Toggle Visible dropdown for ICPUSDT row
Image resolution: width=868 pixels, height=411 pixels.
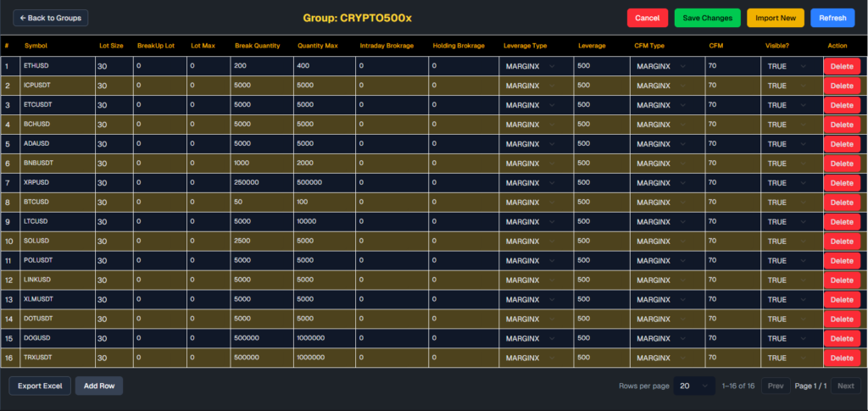point(786,86)
